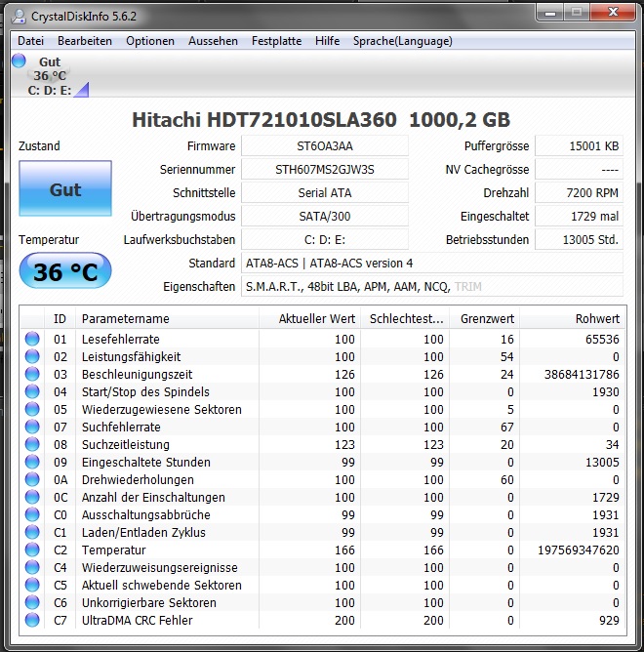Open the Festplatte menu
The width and height of the screenshot is (644, 652).
tap(276, 41)
